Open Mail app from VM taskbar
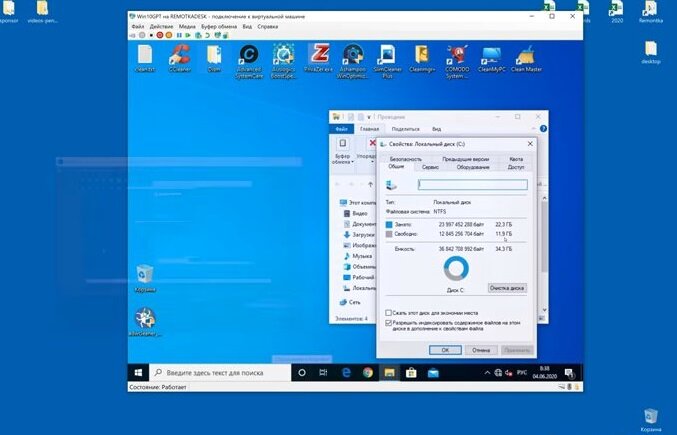This screenshot has width=677, height=435. tap(433, 373)
